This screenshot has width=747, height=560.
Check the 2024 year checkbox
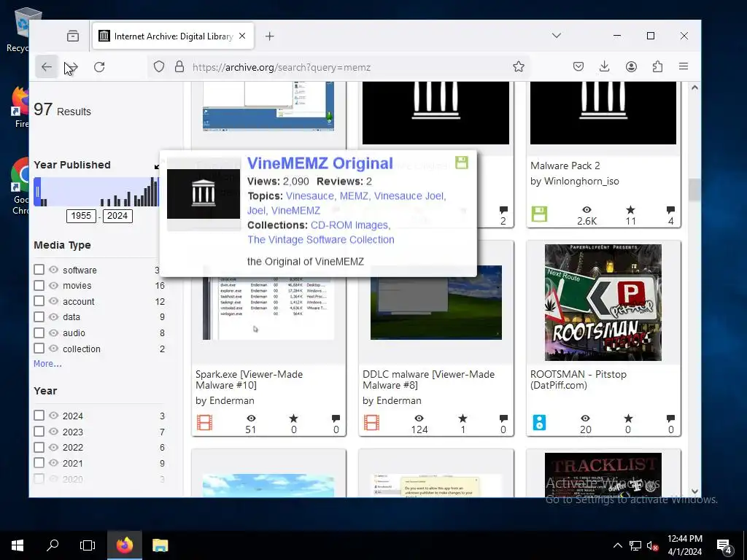point(39,415)
